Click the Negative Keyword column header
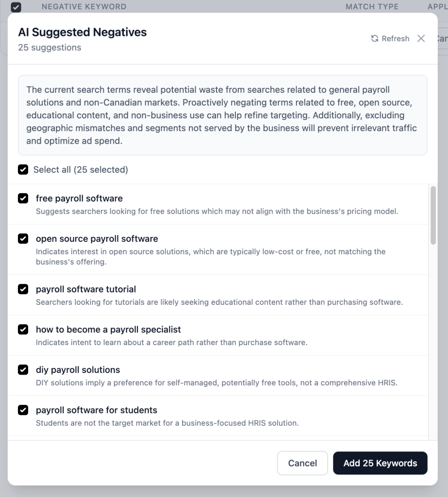Image resolution: width=448 pixels, height=497 pixels. click(x=84, y=7)
